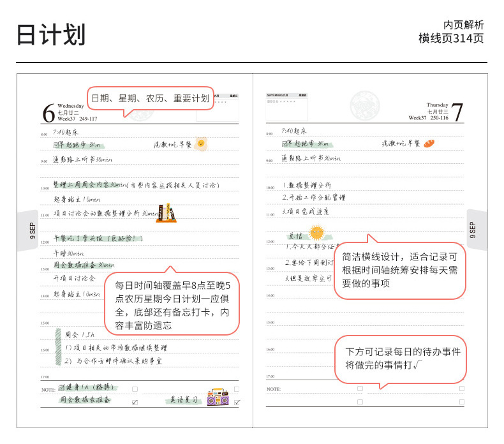This screenshot has height=444, width=504.
Task: Click the 15:00 time marker on the Thursday page
Action: click(x=271, y=322)
